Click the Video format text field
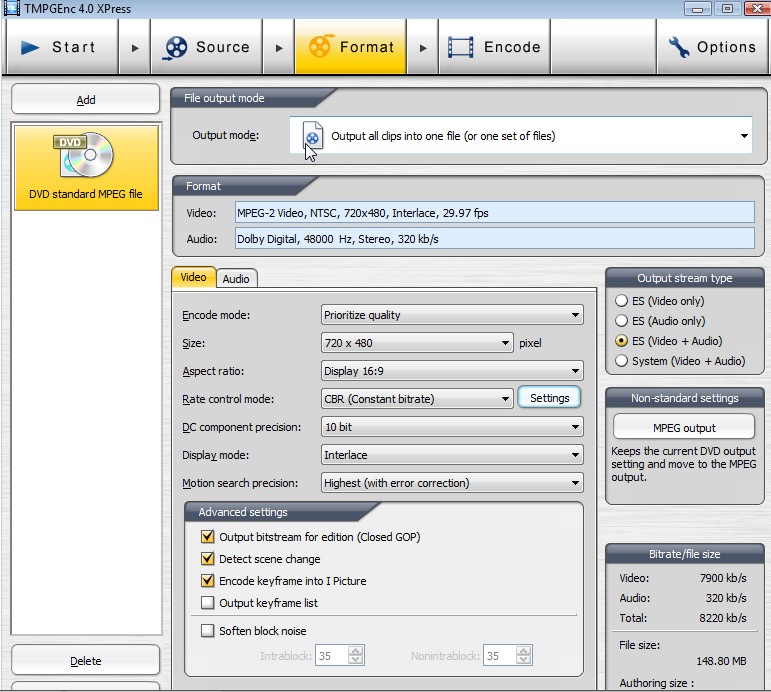 (x=494, y=213)
